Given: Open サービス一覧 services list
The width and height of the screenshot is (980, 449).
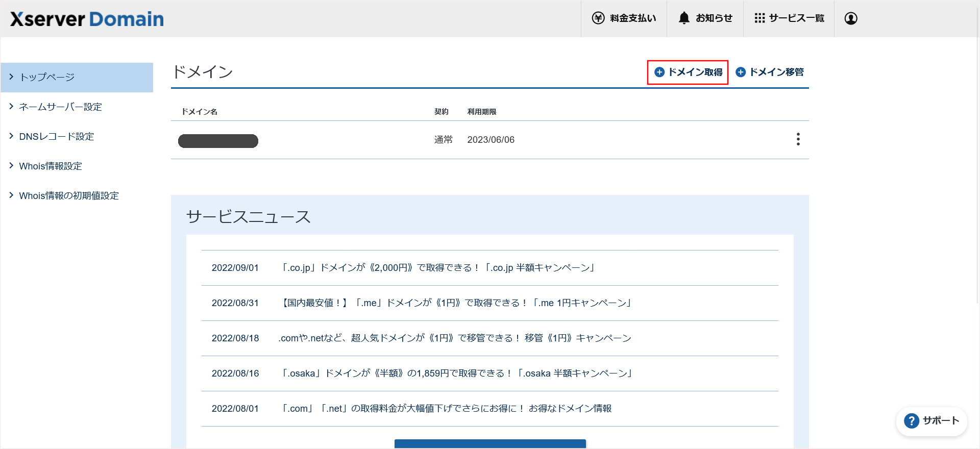Looking at the screenshot, I should 789,18.
